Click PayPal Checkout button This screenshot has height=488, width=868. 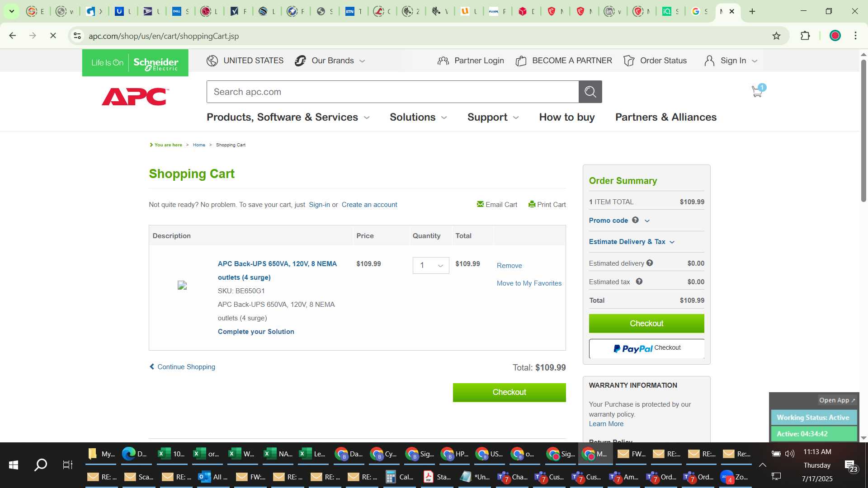pos(646,348)
